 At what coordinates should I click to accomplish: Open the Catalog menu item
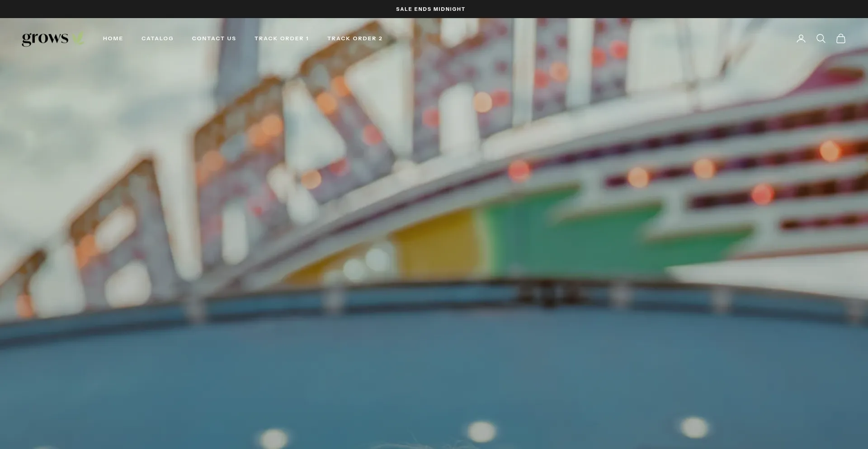[157, 38]
